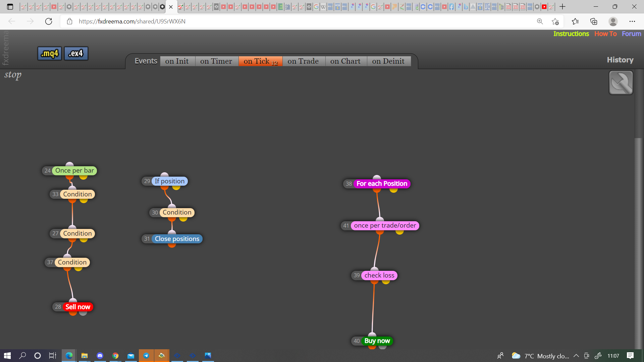The image size is (644, 362).
Task: Open the on Trade event tab
Action: pyautogui.click(x=303, y=61)
